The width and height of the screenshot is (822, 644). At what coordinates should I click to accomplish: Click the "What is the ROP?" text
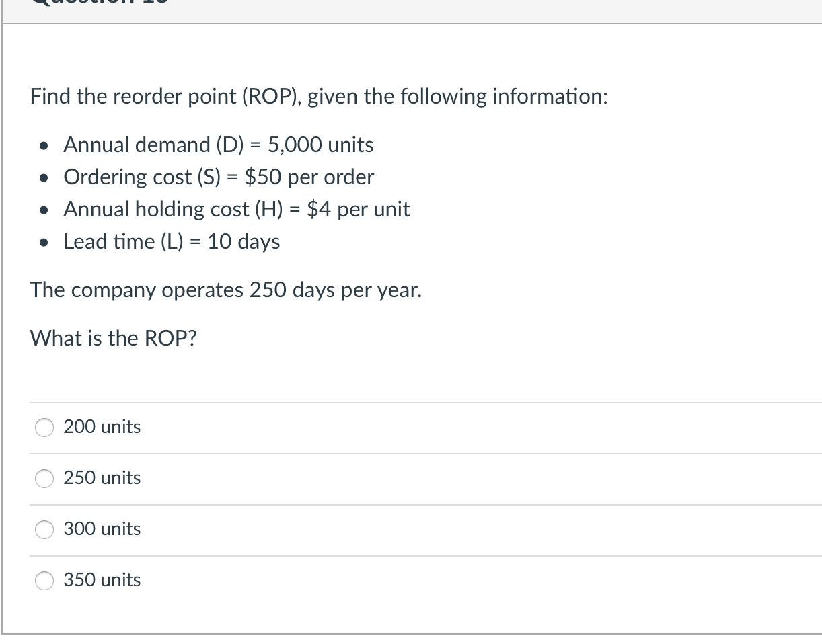[113, 338]
